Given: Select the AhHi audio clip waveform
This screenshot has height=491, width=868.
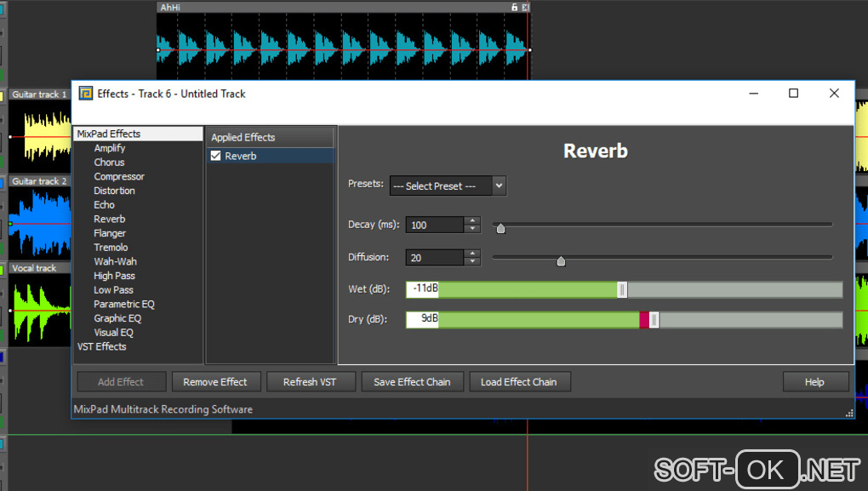Looking at the screenshot, I should [343, 49].
